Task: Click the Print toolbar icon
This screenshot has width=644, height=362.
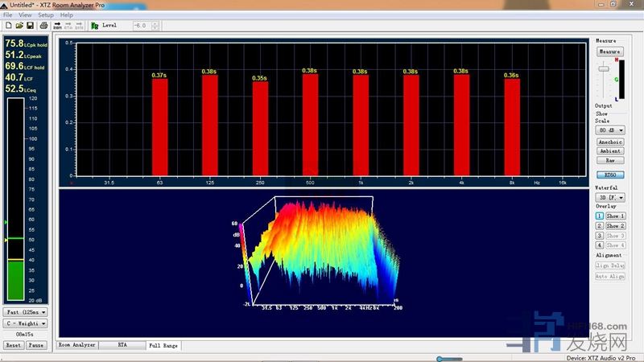Action: click(43, 26)
